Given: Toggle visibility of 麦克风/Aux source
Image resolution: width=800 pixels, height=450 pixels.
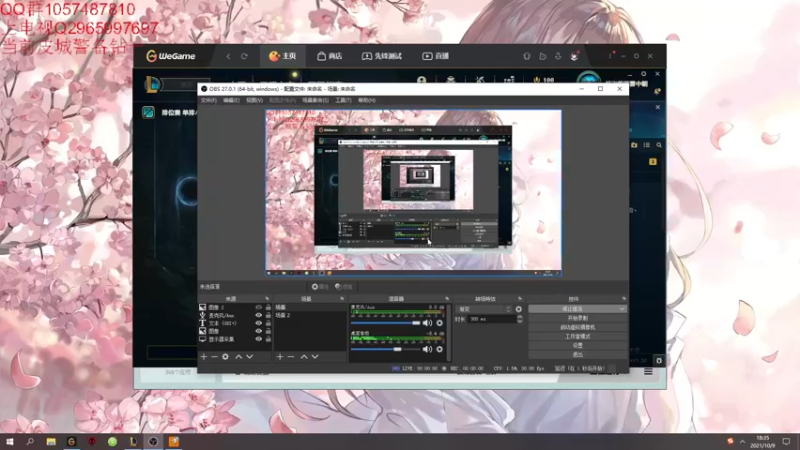Looking at the screenshot, I should [259, 315].
